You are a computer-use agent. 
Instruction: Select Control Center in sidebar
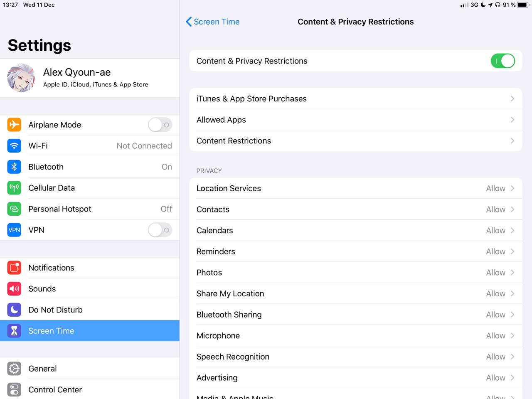[x=90, y=390]
